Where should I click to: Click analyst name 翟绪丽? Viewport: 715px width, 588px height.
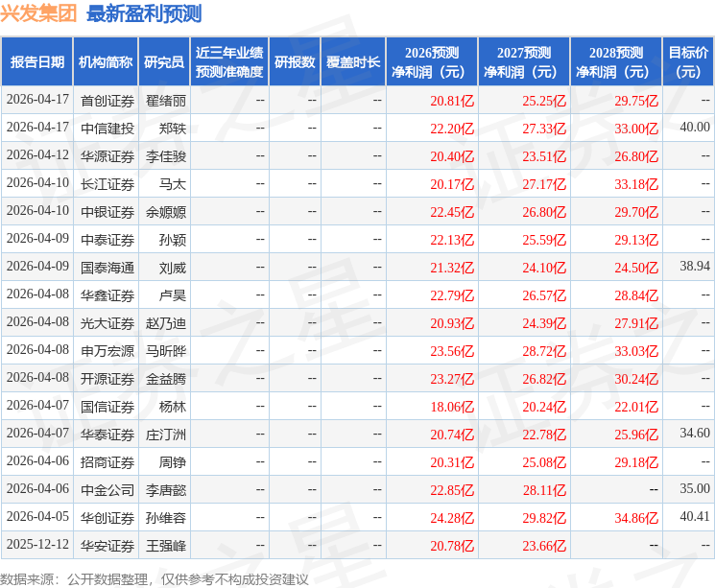[166, 101]
